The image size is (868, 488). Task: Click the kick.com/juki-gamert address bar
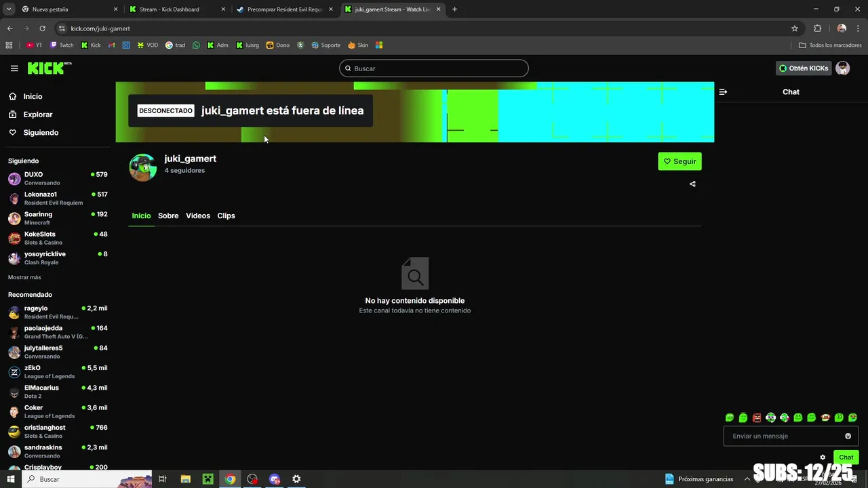[420, 28]
